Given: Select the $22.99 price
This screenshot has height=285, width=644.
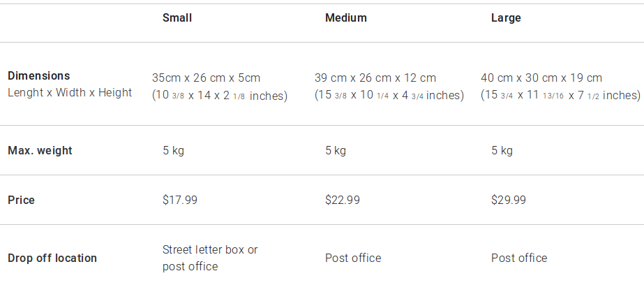Looking at the screenshot, I should tap(343, 200).
